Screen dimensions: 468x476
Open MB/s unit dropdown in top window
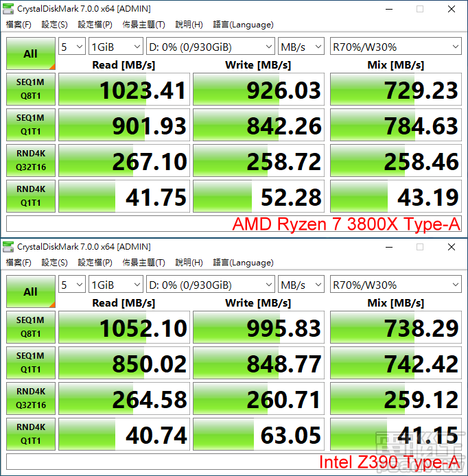point(301,47)
